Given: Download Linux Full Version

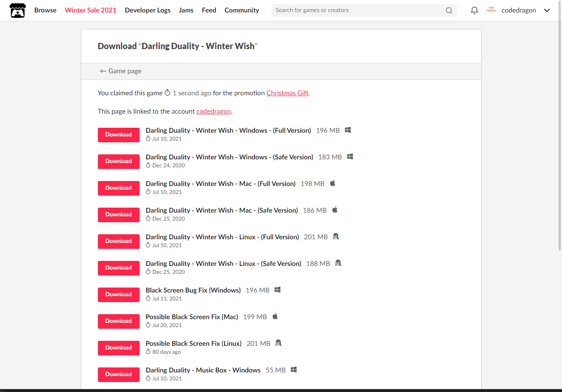Looking at the screenshot, I should coord(119,241).
